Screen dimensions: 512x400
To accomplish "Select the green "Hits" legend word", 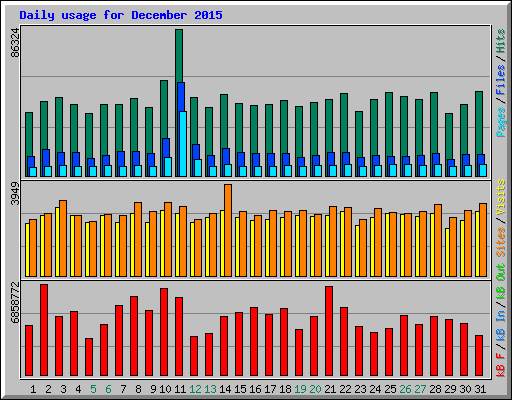I will tap(501, 41).
